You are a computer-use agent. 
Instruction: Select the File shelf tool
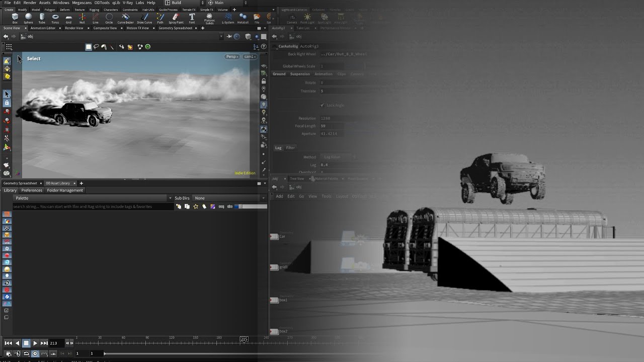[x=257, y=19]
